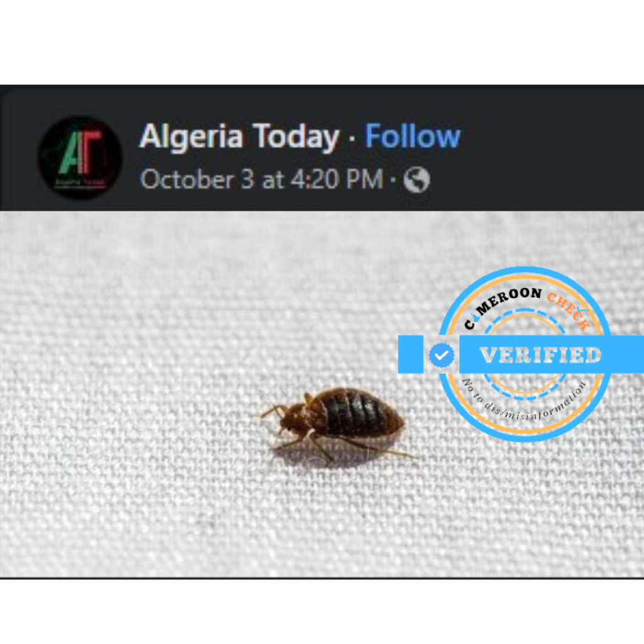Screen dimensions: 644x644
Task: Click the blue square left of checkmark badge
Action: [x=411, y=355]
